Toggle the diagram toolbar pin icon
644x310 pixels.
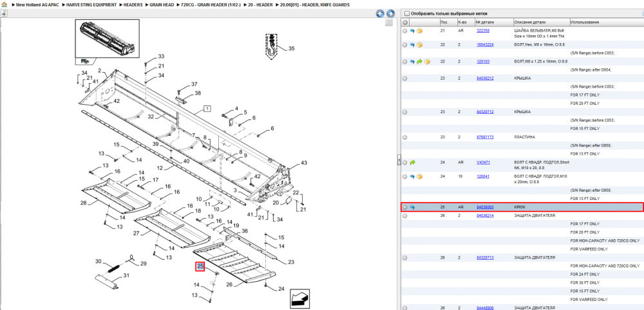pos(4,14)
